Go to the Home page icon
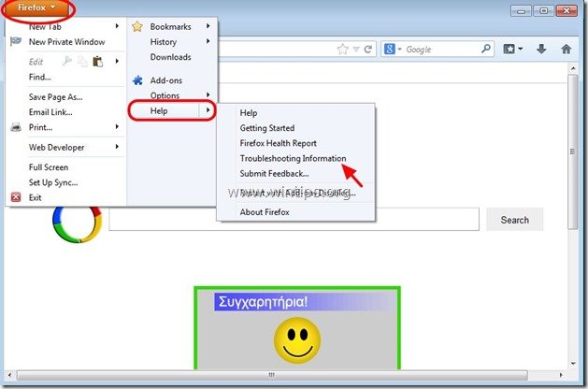This screenshot has height=389, width=588. (566, 49)
